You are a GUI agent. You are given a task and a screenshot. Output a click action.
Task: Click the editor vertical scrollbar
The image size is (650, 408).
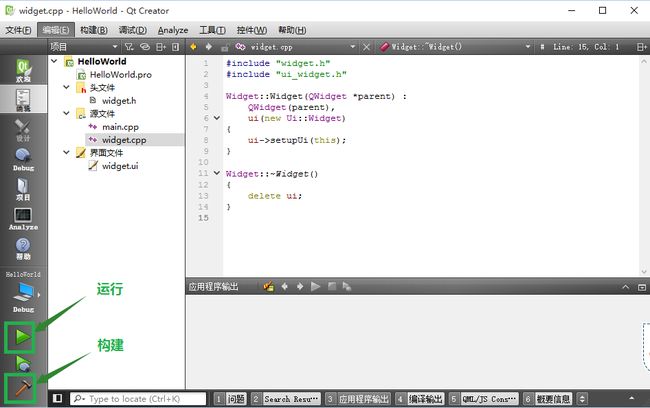(x=644, y=166)
